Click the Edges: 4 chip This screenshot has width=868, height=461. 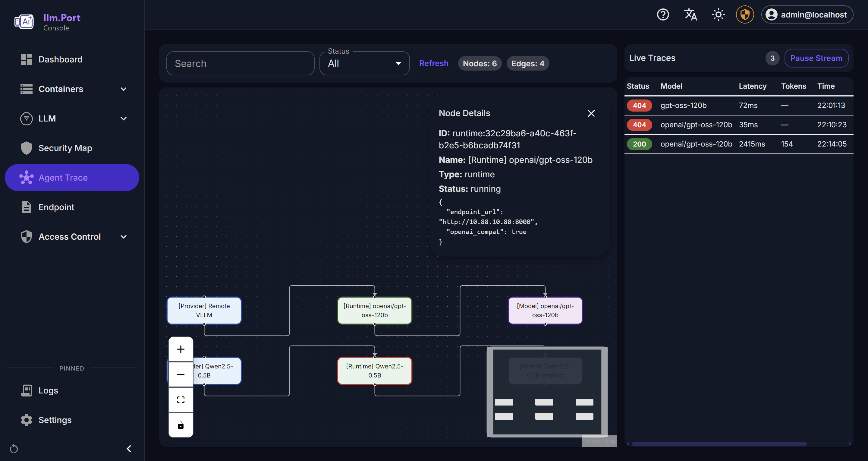tap(528, 63)
